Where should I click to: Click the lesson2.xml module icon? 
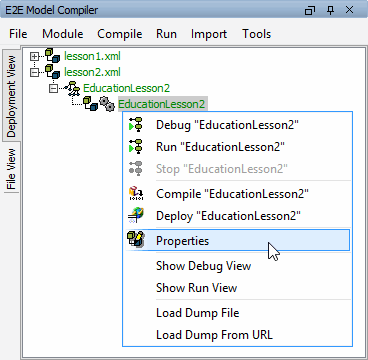(52, 72)
